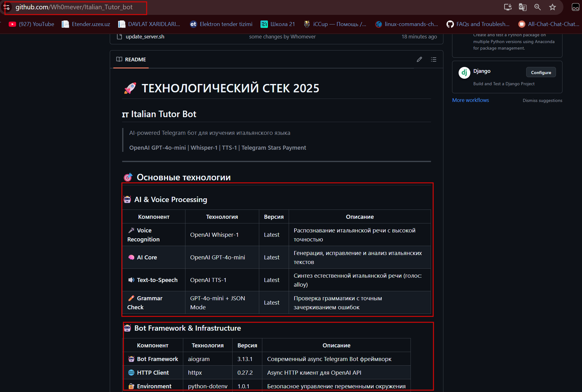Click Dismiss suggestions
Screen dimensions: 582x392
[x=542, y=100]
